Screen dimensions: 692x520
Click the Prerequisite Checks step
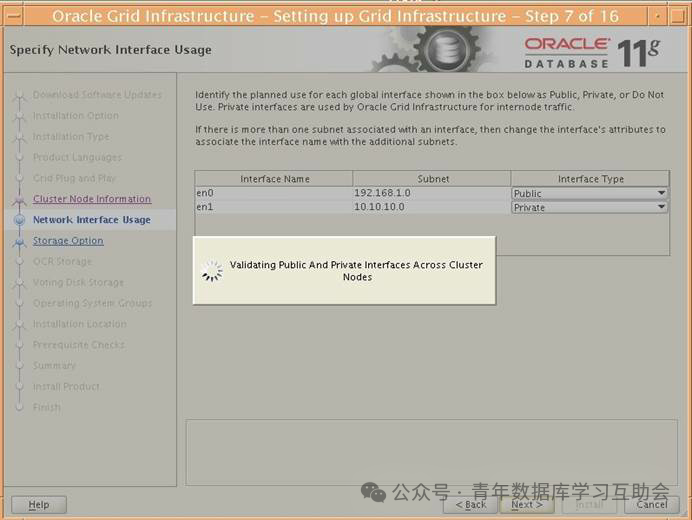click(x=79, y=345)
